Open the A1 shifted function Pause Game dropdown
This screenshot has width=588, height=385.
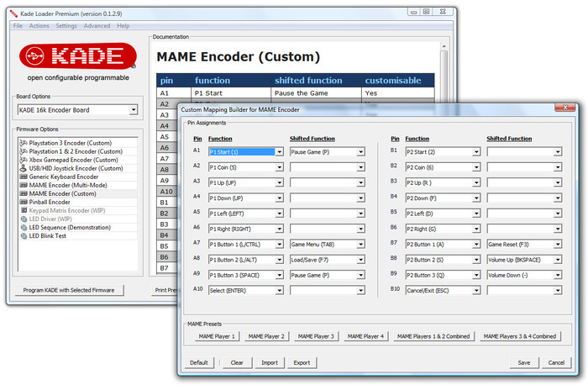click(x=360, y=152)
